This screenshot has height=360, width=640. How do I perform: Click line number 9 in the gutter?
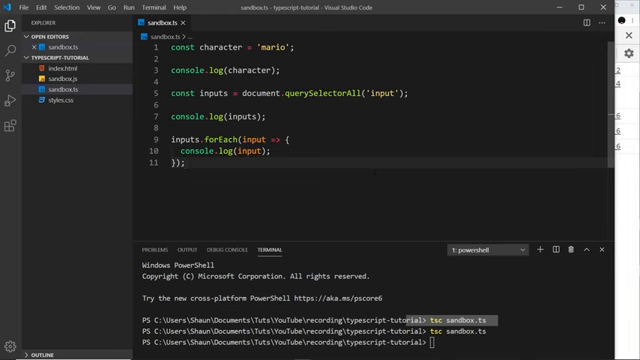tap(156, 140)
